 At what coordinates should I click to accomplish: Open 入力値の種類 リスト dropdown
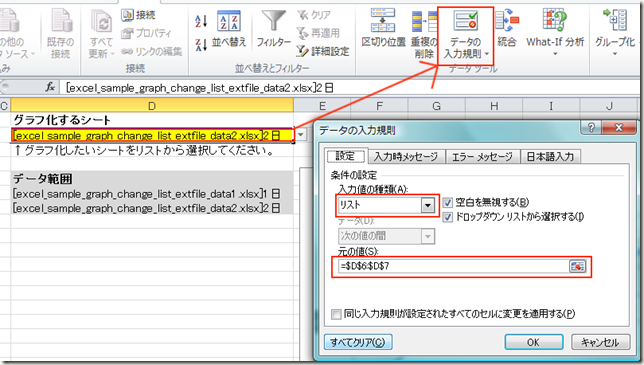point(427,205)
